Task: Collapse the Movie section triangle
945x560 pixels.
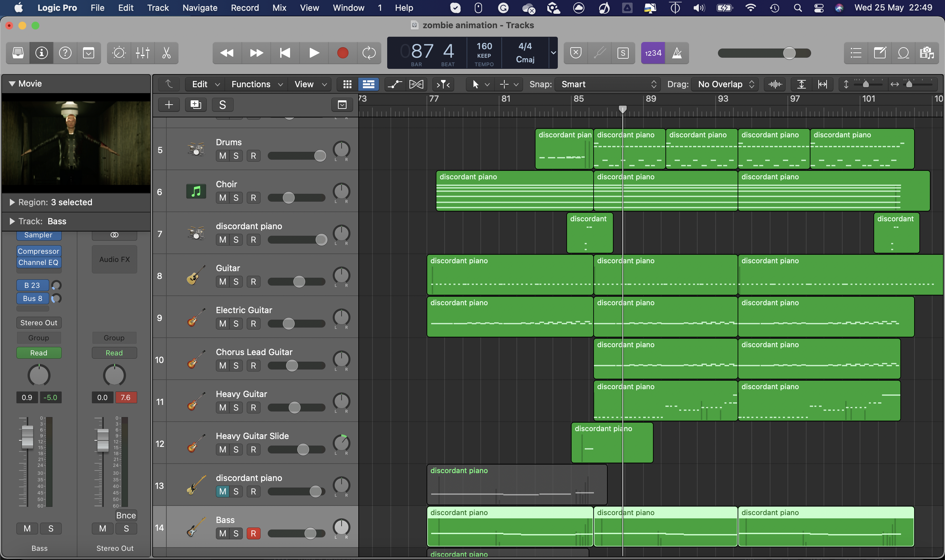Action: click(x=12, y=83)
